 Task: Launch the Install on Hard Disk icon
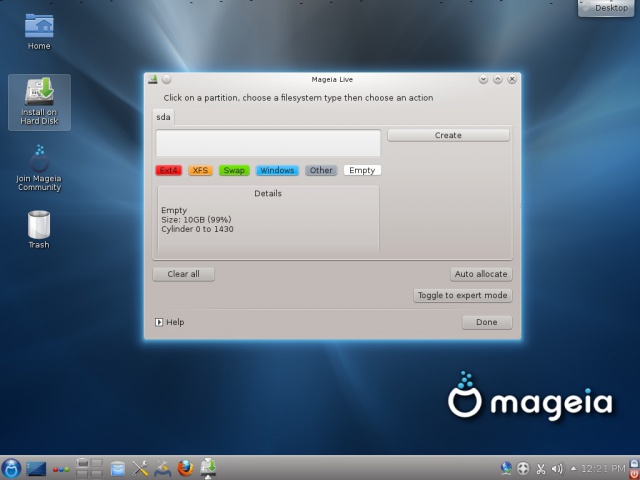(39, 102)
